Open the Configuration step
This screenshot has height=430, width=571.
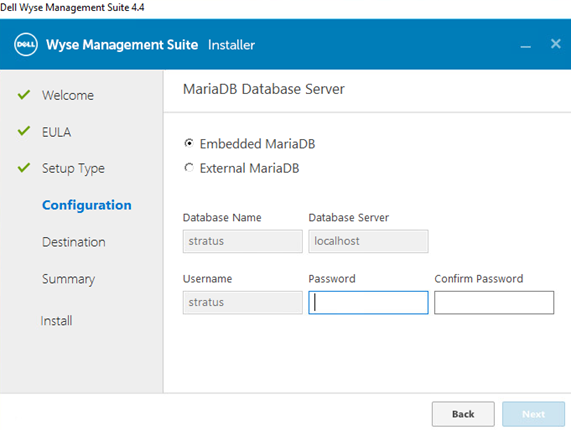[x=87, y=205]
